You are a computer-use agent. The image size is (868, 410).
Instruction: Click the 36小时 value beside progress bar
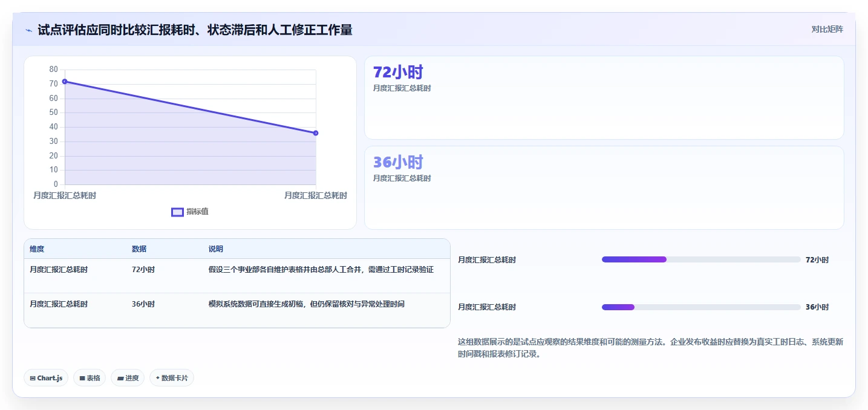pos(817,307)
